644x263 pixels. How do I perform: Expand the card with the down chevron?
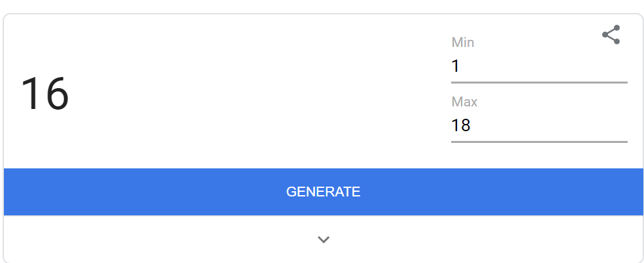click(x=324, y=240)
